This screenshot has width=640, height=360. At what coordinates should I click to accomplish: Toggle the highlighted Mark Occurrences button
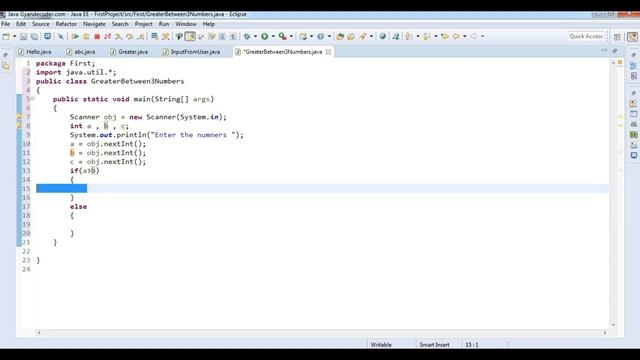click(190, 36)
